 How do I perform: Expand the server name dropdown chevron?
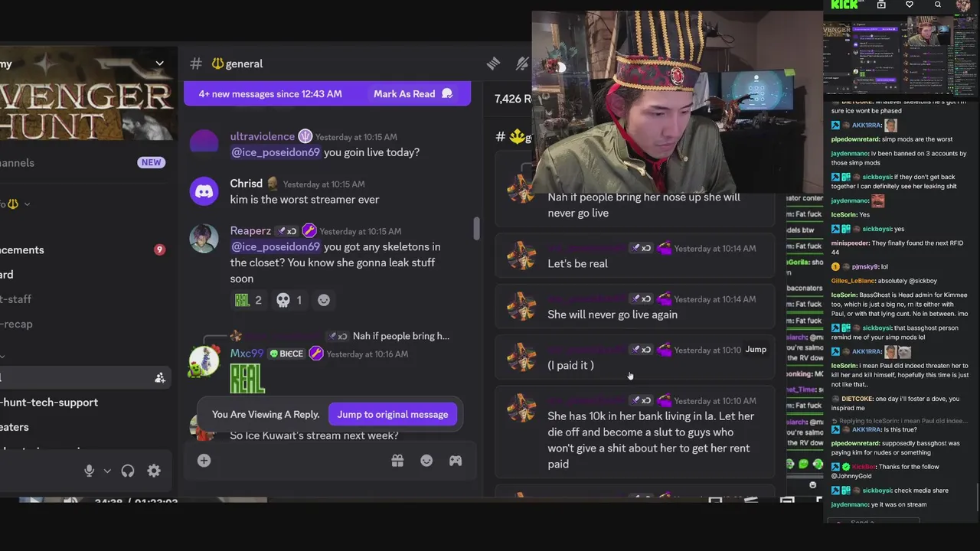[x=159, y=64]
